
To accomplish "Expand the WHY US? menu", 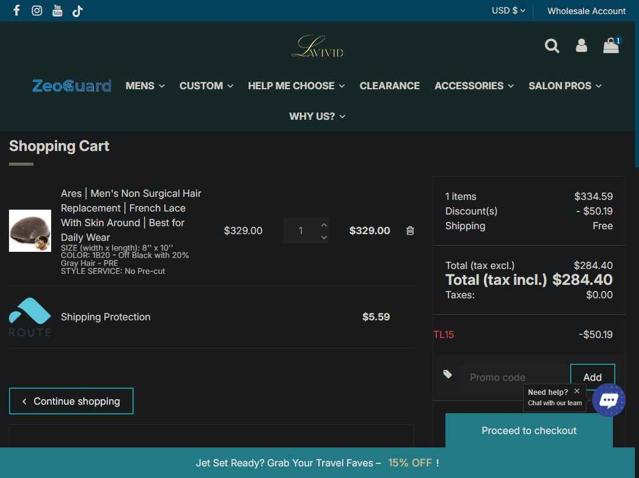I will (x=317, y=116).
